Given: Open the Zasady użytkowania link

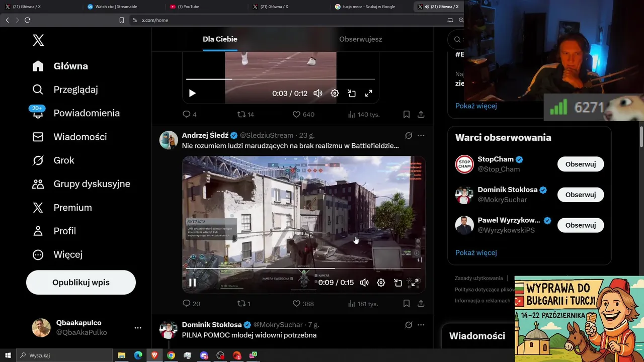Looking at the screenshot, I should (478, 278).
